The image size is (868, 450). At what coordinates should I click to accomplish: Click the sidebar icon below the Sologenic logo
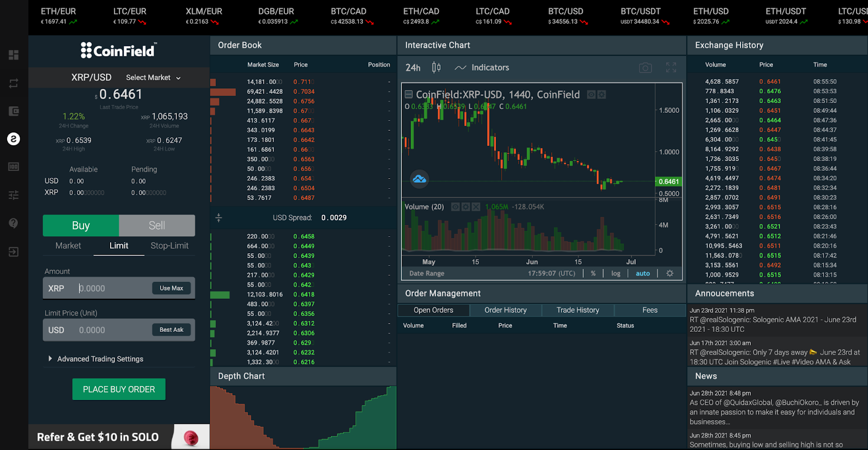(14, 167)
